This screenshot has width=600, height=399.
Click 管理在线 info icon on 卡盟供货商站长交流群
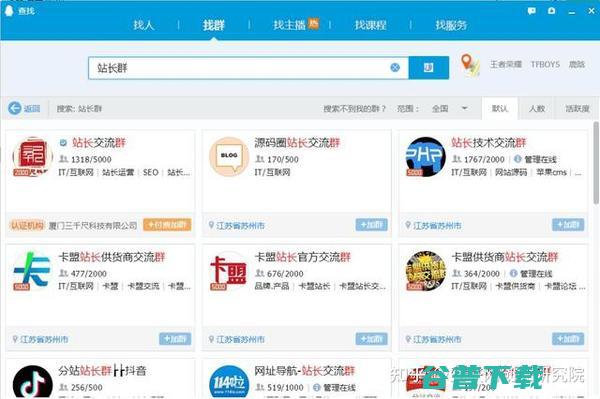click(x=514, y=273)
